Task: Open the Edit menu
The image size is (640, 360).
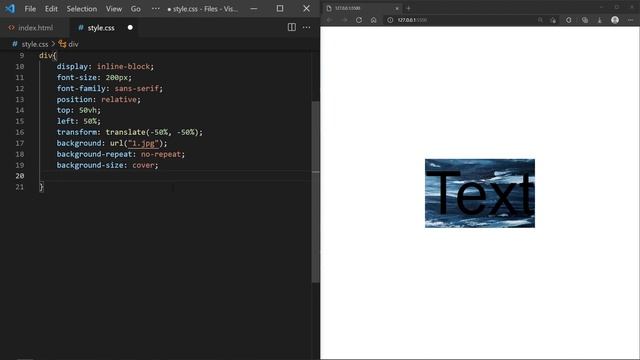Action: coord(51,9)
